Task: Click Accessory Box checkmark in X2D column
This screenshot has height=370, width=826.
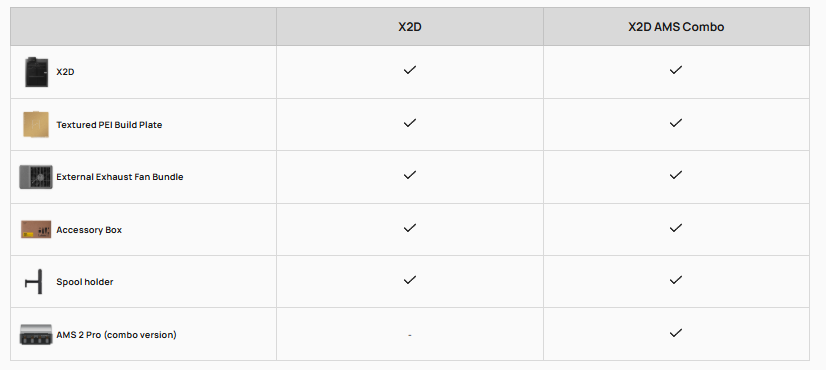Action: [410, 228]
